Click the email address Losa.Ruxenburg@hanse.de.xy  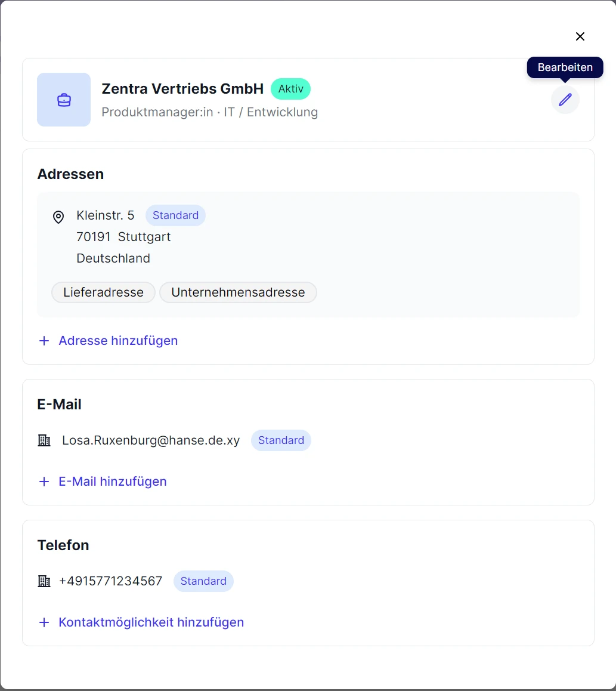(151, 440)
